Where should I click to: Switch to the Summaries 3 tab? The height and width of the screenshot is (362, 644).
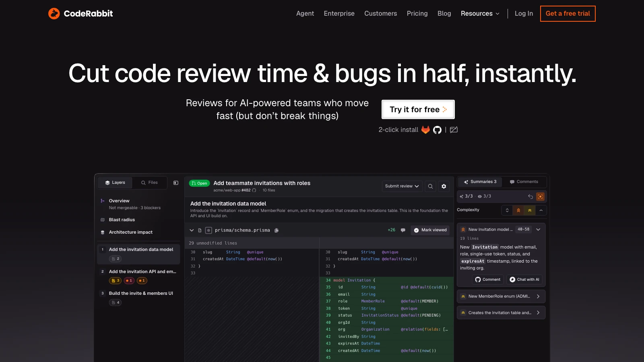click(480, 182)
